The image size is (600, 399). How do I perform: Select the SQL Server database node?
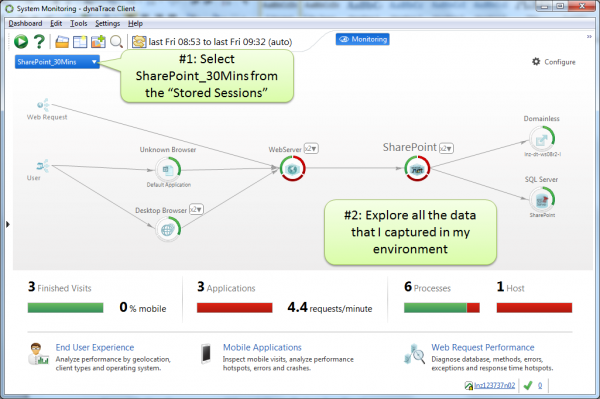pyautogui.click(x=542, y=199)
